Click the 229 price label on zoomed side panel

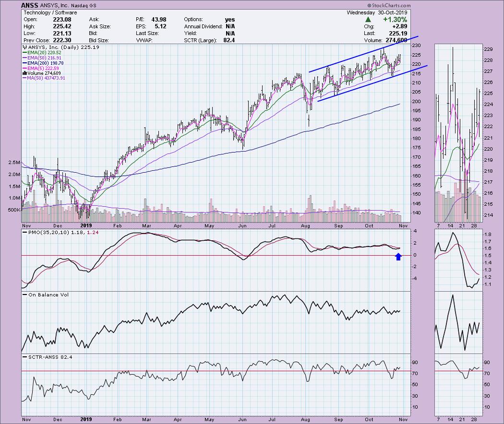pyautogui.click(x=489, y=49)
